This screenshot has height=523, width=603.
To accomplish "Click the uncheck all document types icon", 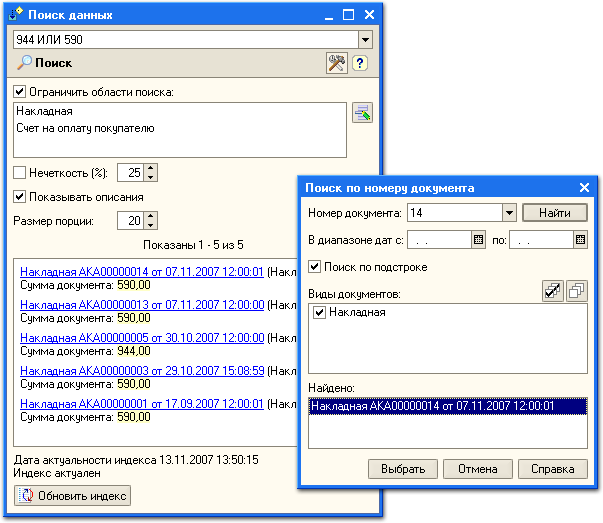I will pyautogui.click(x=576, y=290).
